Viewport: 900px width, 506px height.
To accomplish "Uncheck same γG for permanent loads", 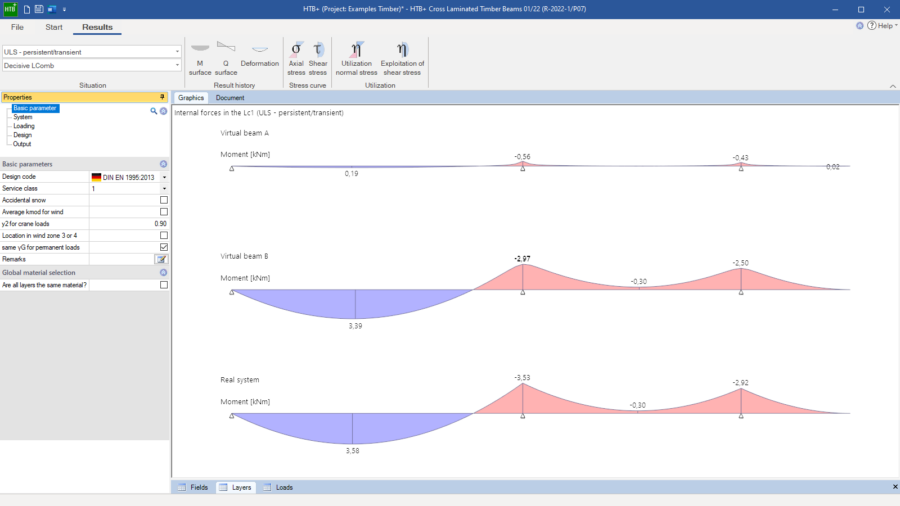I will tap(164, 247).
